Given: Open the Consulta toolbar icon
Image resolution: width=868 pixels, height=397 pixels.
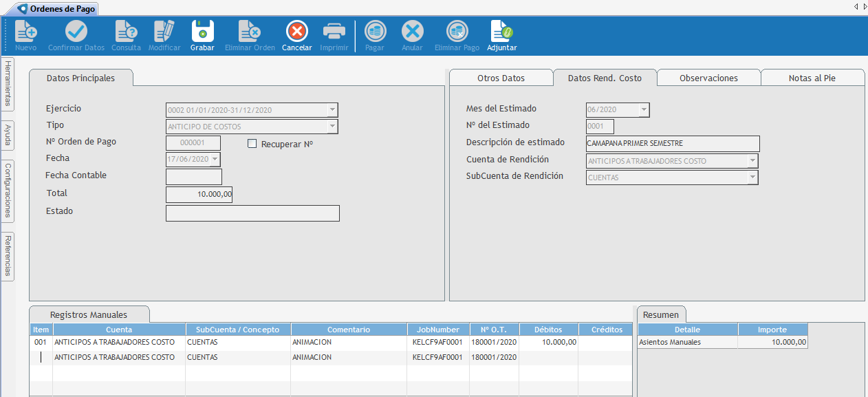Looking at the screenshot, I should (x=126, y=32).
